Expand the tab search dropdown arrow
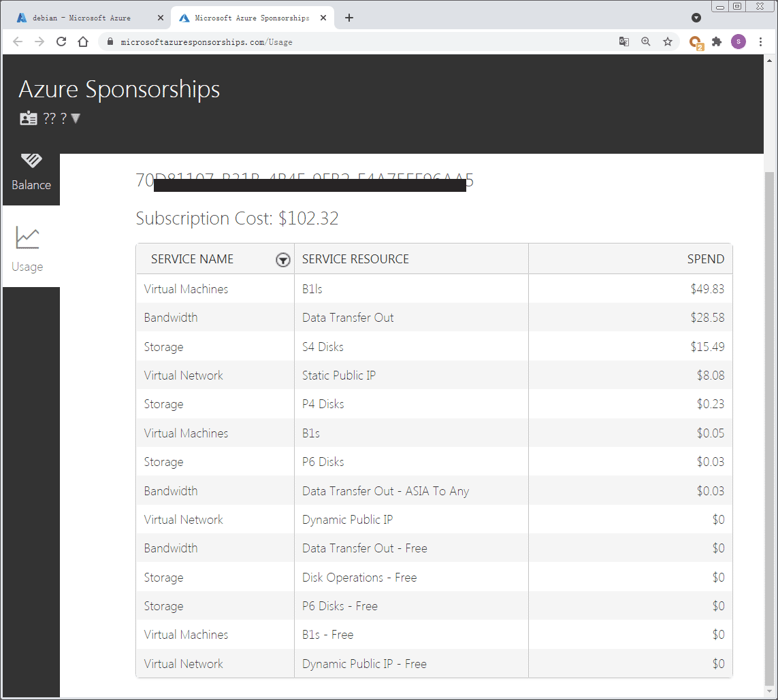 click(x=696, y=18)
